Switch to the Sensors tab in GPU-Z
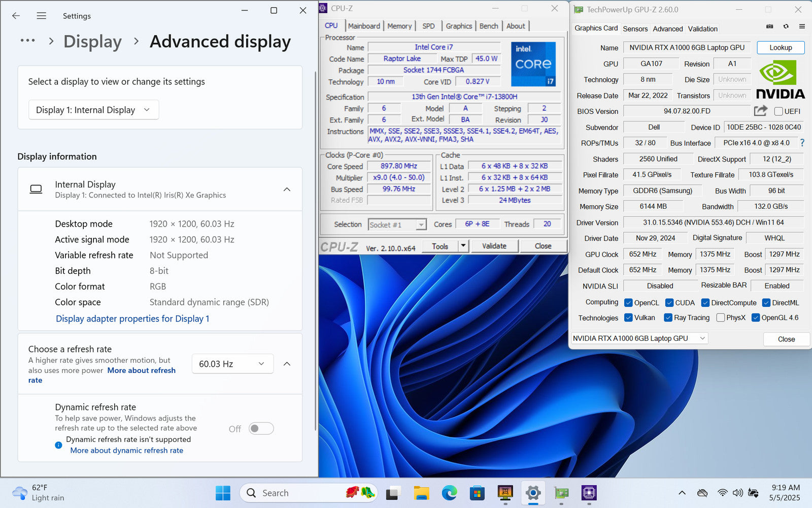 [x=635, y=29]
